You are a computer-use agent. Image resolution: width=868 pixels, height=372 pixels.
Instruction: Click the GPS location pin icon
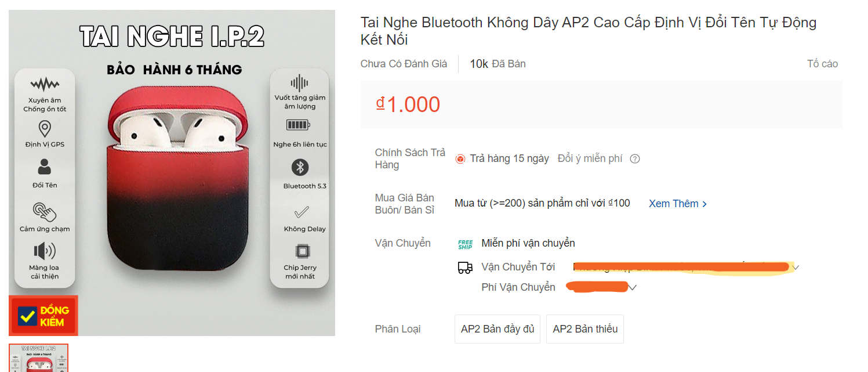(45, 128)
